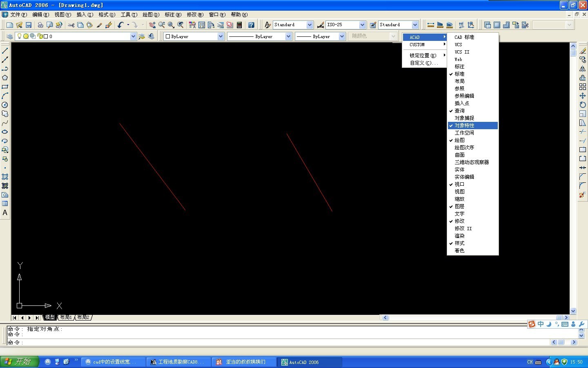Click the Windows 开始 Start button
588x368 pixels.
coord(19,362)
